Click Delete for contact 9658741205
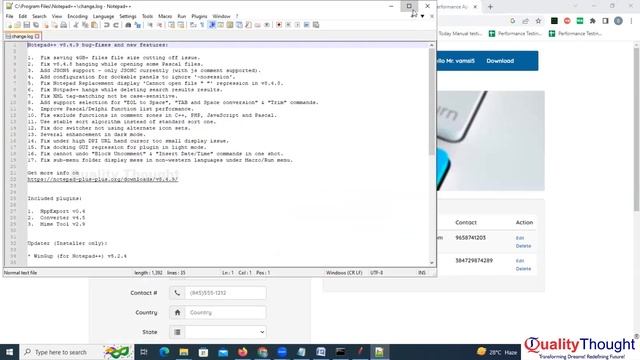This screenshot has height=360, width=640. coord(523,246)
